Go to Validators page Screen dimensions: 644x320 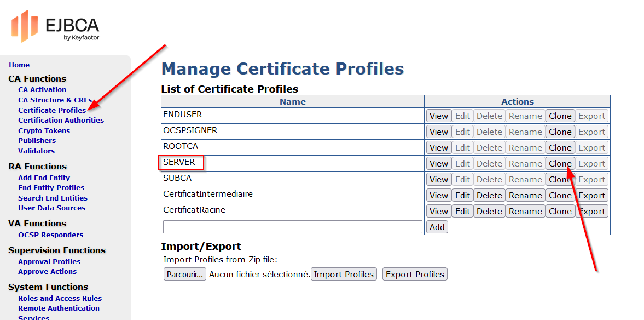tap(36, 151)
